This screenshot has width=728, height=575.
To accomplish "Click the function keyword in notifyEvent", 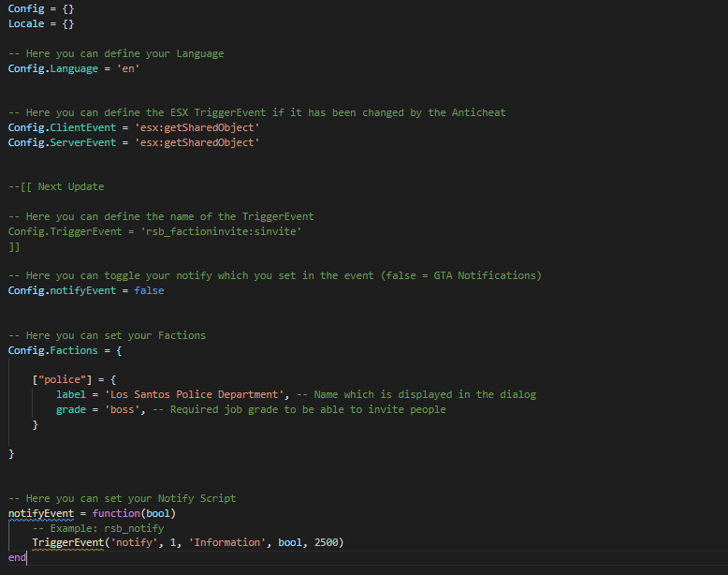I will (116, 513).
